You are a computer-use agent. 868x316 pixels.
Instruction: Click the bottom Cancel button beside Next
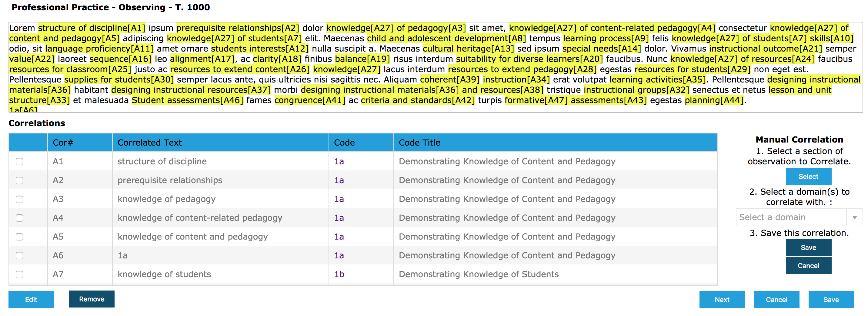776,300
